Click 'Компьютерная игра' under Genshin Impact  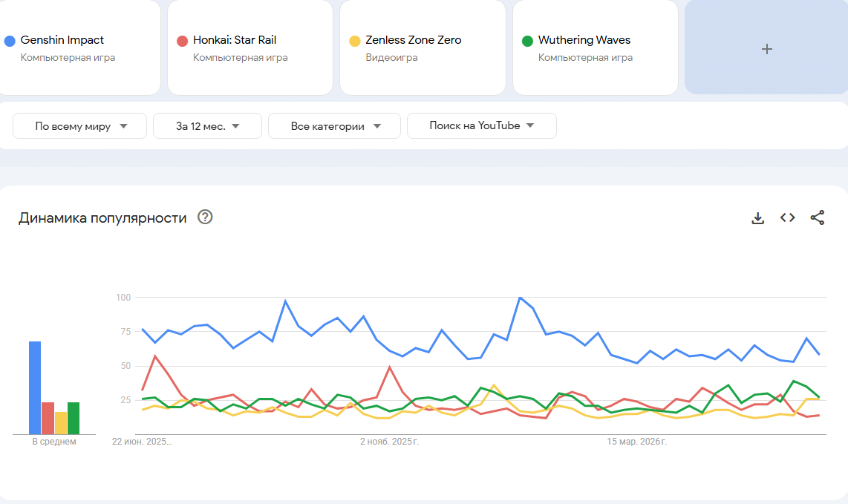click(x=68, y=57)
